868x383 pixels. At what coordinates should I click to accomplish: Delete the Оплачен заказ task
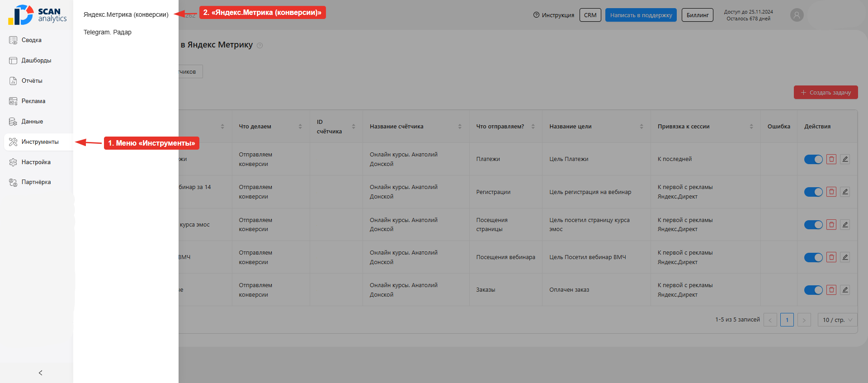tap(831, 290)
